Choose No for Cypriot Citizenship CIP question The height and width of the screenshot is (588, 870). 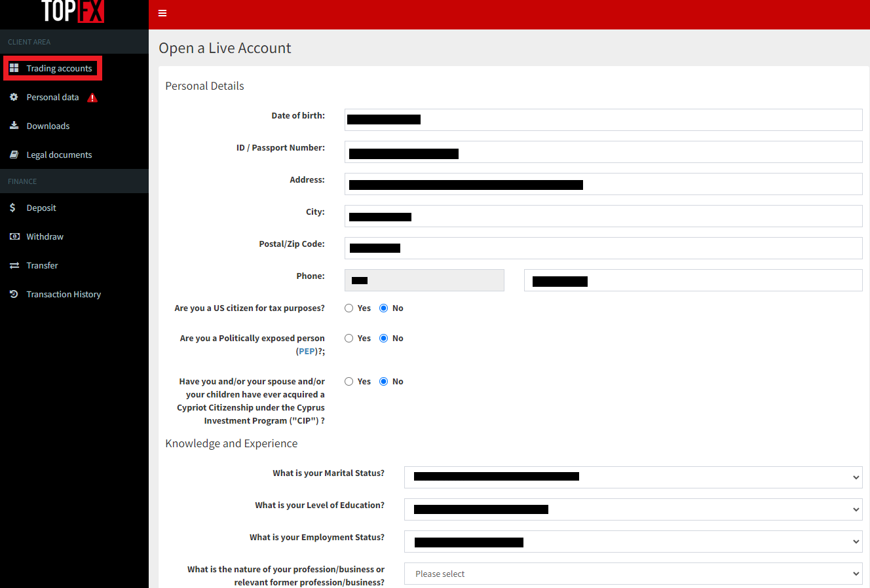click(x=384, y=382)
